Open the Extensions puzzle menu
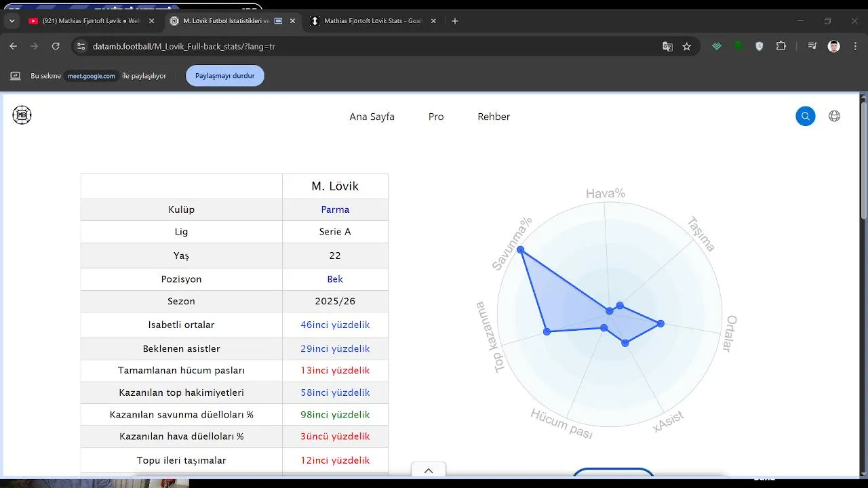 click(x=781, y=46)
